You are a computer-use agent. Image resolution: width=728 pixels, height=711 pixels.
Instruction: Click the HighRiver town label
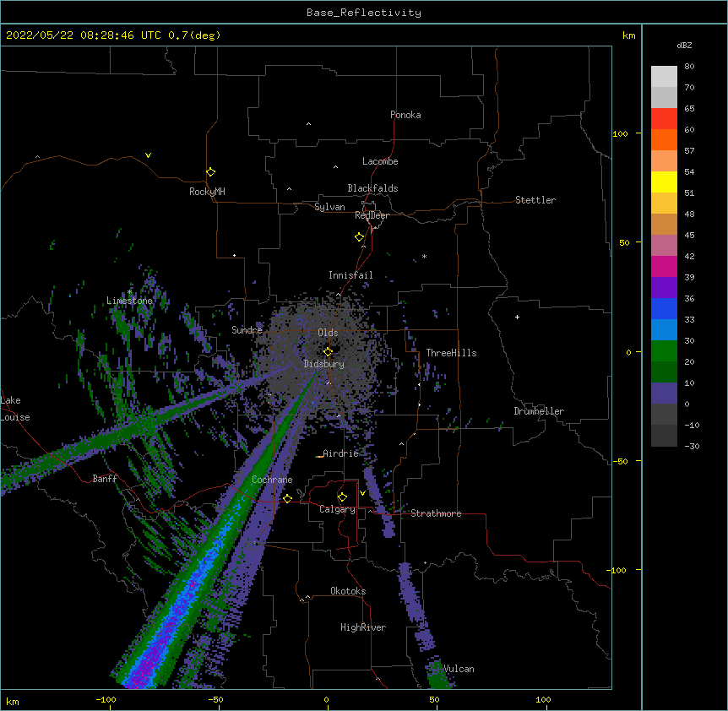(363, 627)
